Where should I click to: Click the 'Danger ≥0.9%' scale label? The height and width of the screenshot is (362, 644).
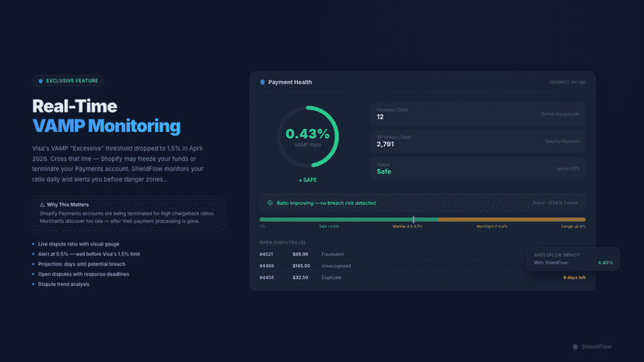pos(573,227)
